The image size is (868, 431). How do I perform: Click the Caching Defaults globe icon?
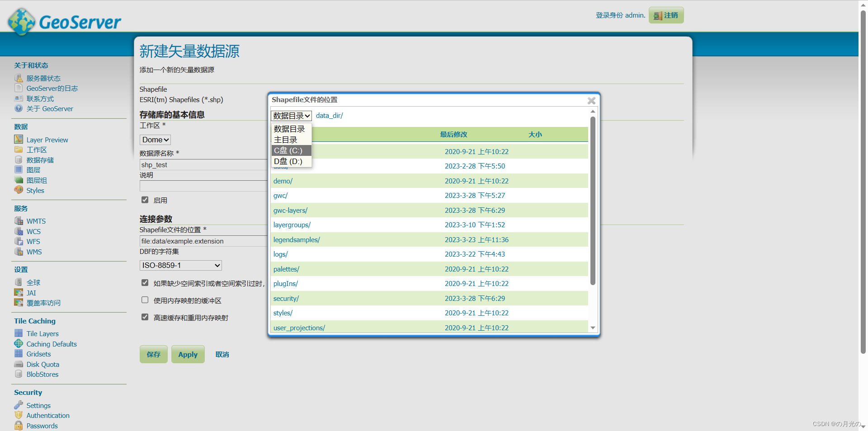tap(19, 344)
